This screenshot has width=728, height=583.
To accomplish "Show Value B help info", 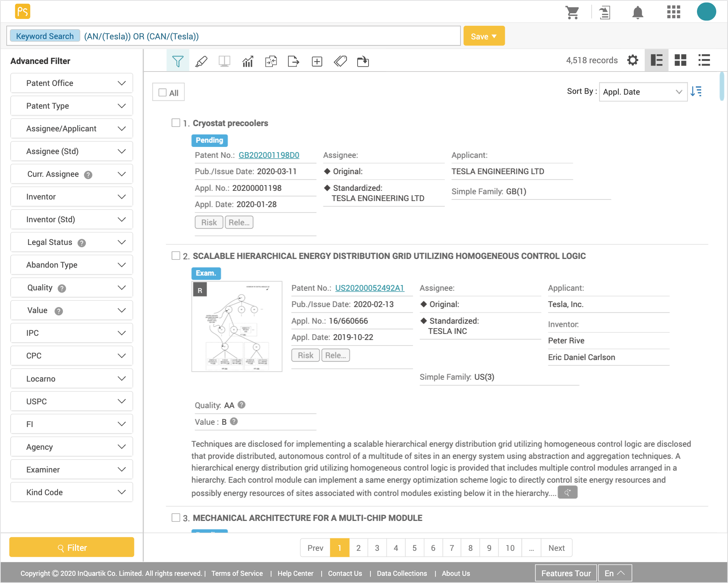I will 234,421.
